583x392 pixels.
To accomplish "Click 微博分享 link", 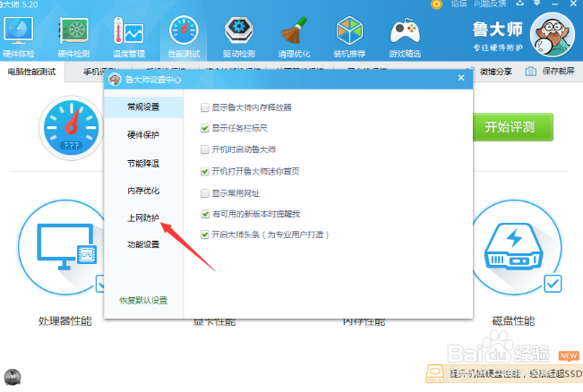I will pyautogui.click(x=496, y=72).
